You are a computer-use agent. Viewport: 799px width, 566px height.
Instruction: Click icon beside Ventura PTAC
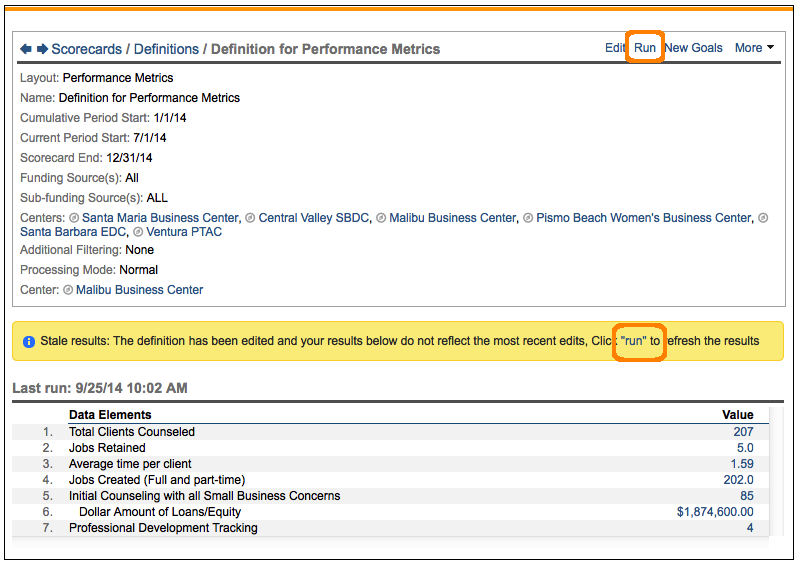tap(139, 232)
